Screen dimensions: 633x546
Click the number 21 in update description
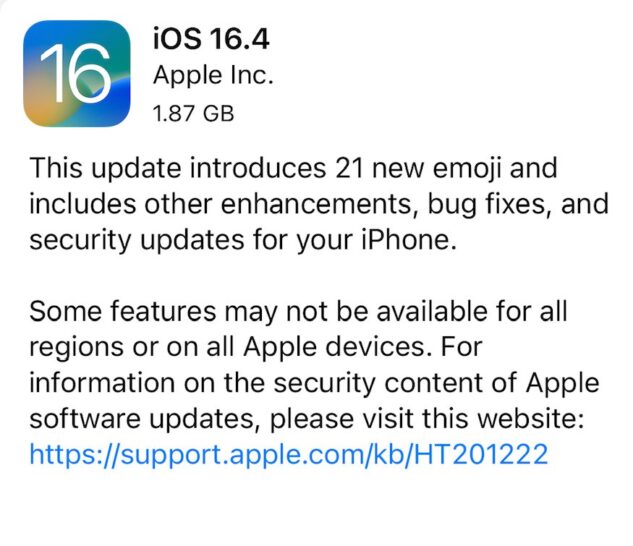(349, 168)
